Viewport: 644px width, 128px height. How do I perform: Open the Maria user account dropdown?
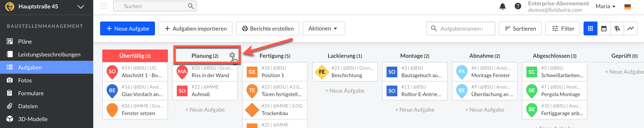click(x=605, y=6)
